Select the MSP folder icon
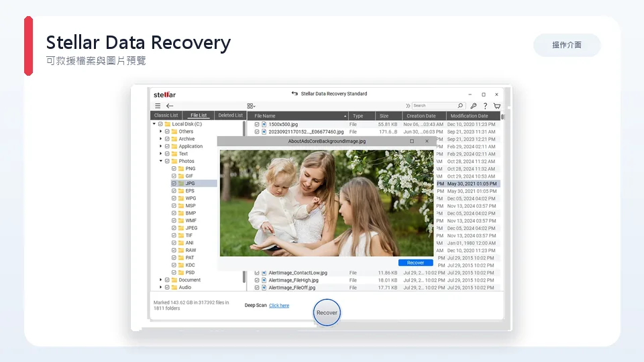 (x=180, y=206)
